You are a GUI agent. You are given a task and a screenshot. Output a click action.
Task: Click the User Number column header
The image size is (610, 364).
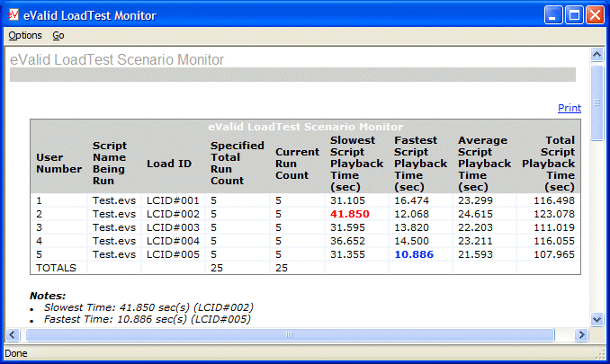pyautogui.click(x=58, y=164)
